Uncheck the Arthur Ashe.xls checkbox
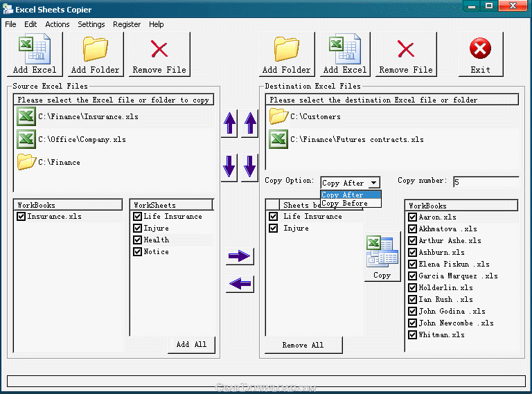This screenshot has height=394, width=532. click(413, 241)
